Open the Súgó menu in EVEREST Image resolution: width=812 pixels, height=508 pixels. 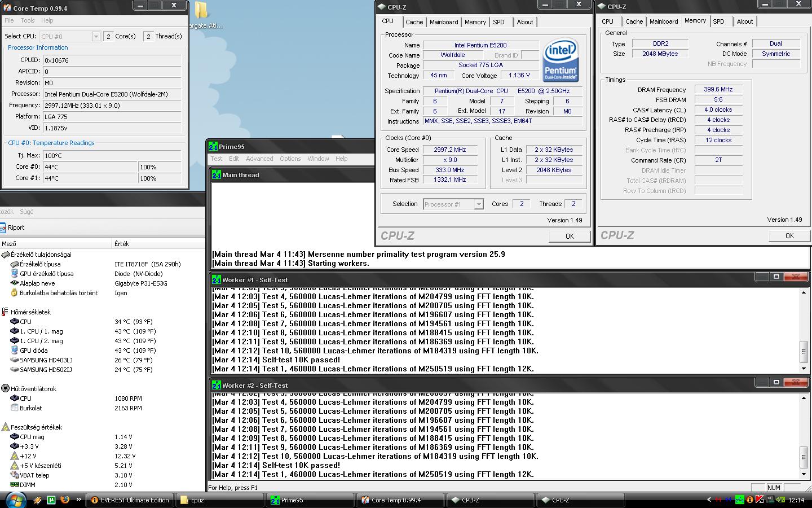(x=27, y=212)
